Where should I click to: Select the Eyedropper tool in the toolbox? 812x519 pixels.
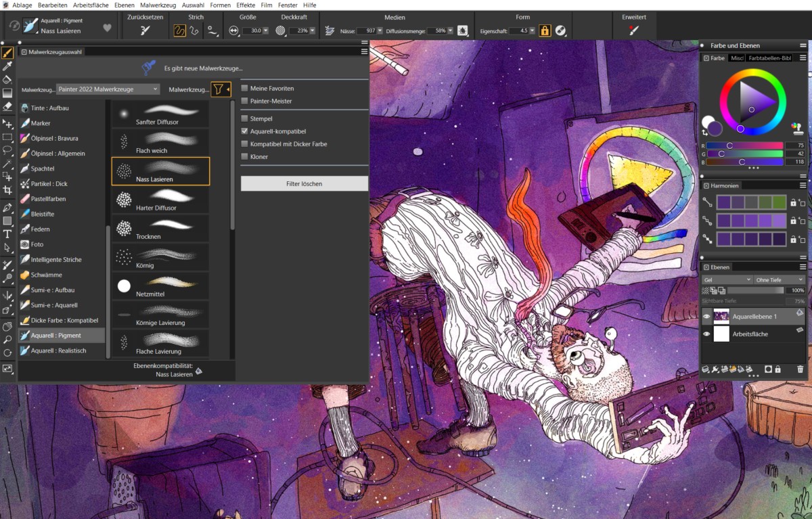coord(7,66)
